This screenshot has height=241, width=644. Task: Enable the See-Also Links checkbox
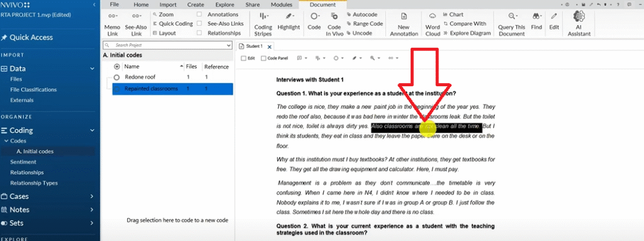tap(199, 23)
